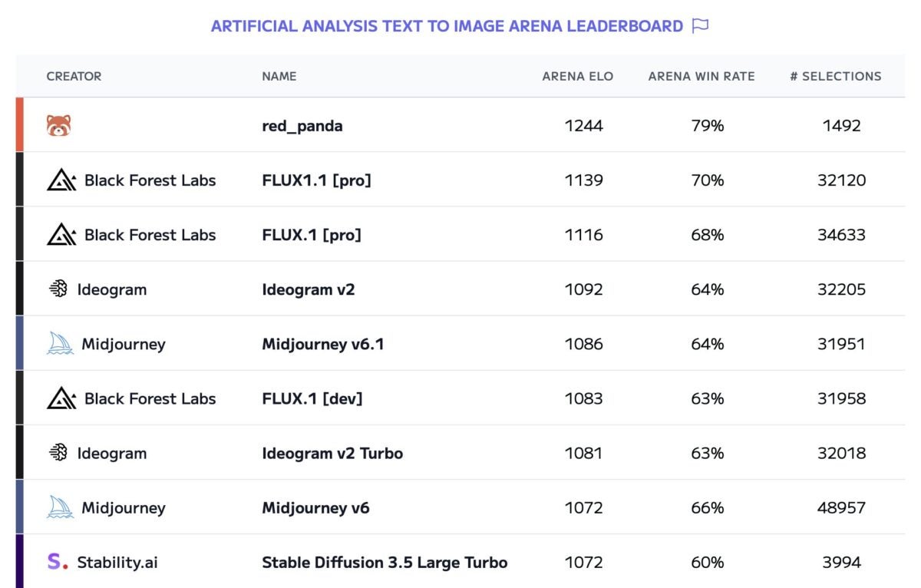Click the flag icon beside leaderboard title
Image resolution: width=921 pixels, height=588 pixels.
tap(700, 26)
